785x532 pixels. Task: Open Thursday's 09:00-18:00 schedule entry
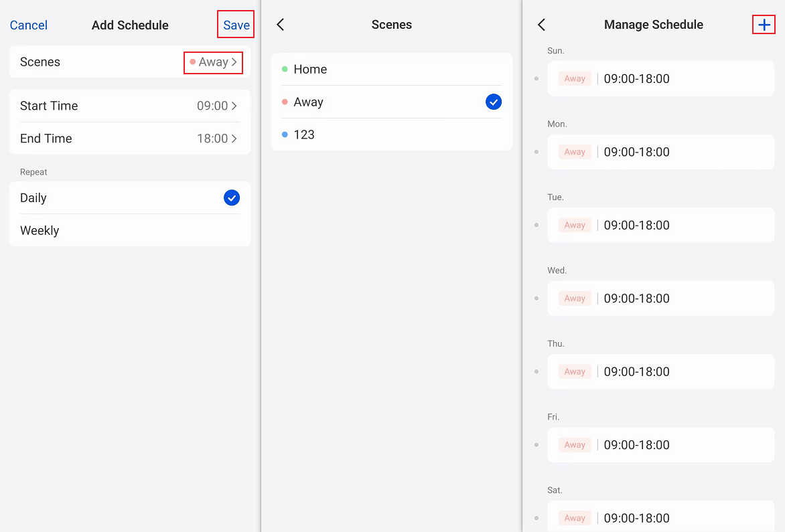tap(660, 372)
